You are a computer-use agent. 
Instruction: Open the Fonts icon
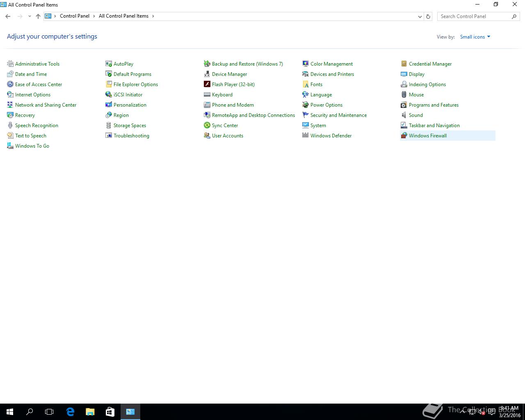pyautogui.click(x=306, y=84)
